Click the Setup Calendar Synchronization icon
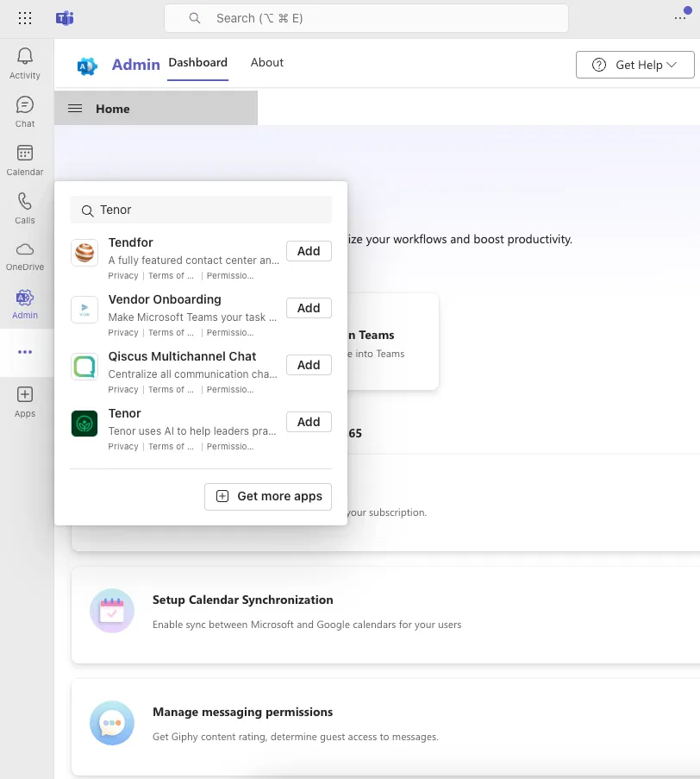This screenshot has height=779, width=700. [x=112, y=611]
